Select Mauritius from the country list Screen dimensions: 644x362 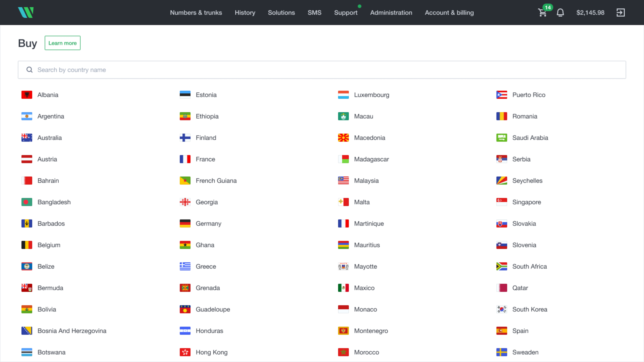pos(367,245)
